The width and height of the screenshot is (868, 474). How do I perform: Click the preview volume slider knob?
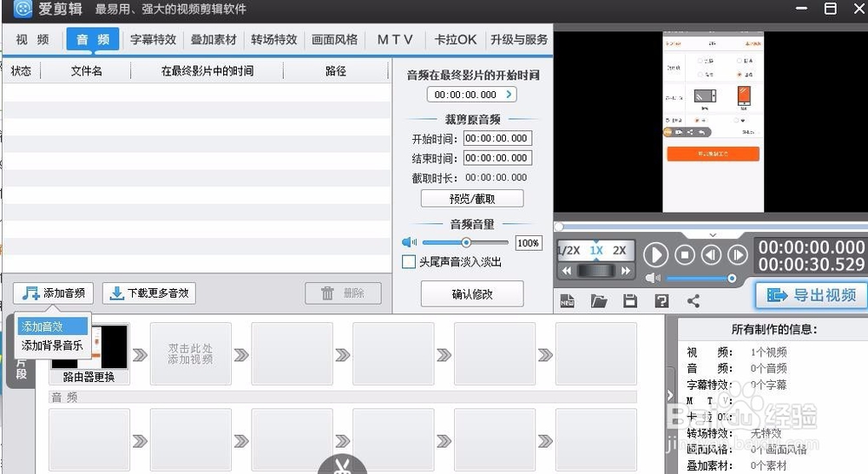click(732, 278)
